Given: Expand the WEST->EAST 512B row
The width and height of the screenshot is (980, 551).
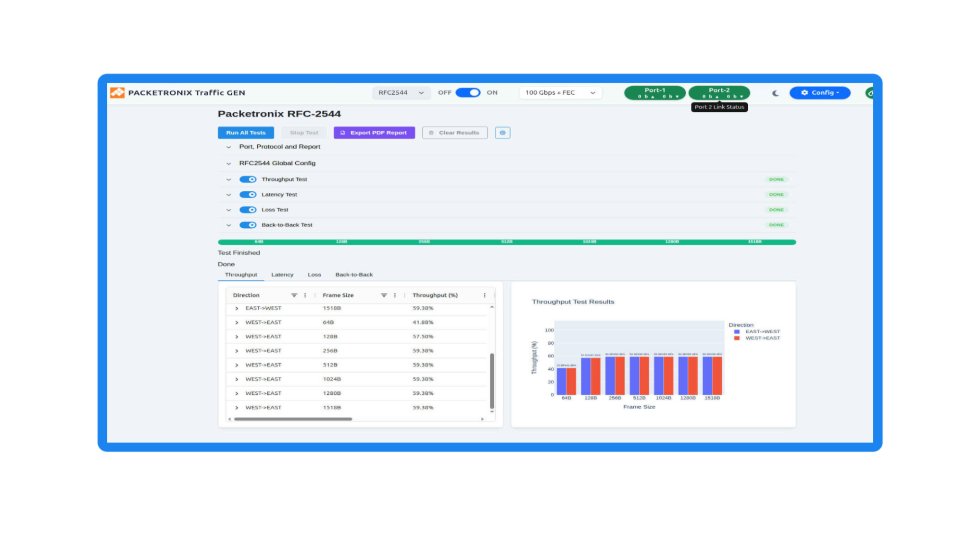Looking at the screenshot, I should coord(237,365).
